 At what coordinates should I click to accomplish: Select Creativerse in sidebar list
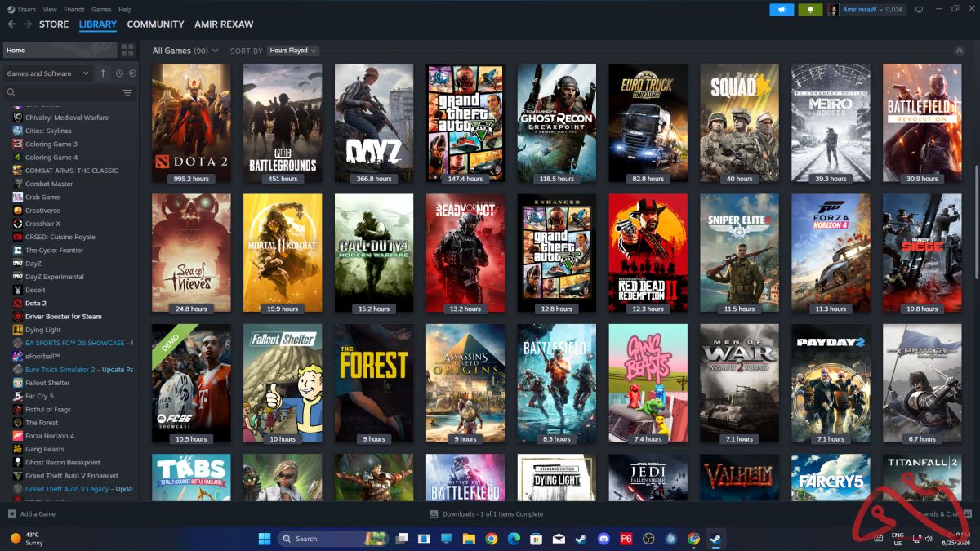[x=42, y=211]
